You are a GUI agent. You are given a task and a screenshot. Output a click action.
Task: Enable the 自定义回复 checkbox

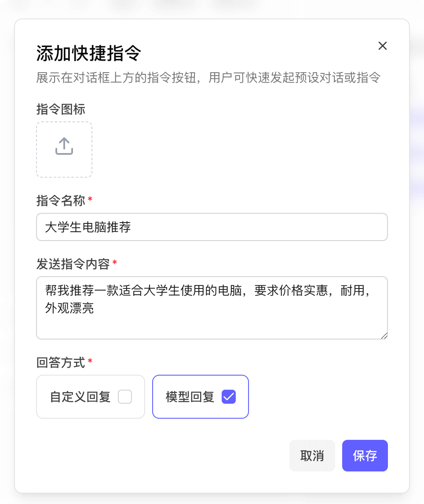click(x=125, y=396)
